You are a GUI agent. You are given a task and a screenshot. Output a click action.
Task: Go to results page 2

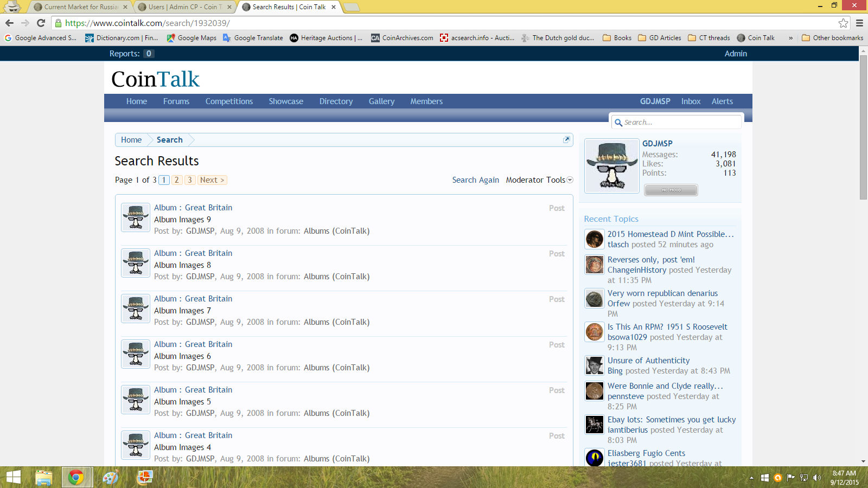tap(177, 180)
